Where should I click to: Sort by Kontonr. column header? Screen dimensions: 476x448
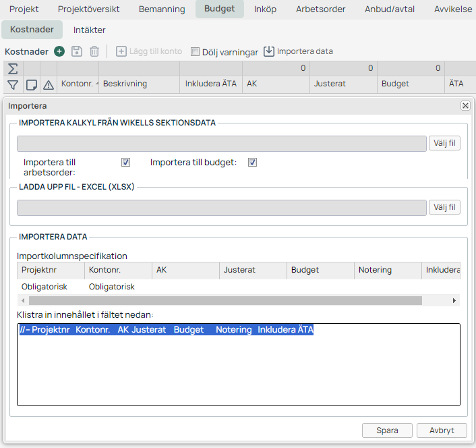coord(78,84)
